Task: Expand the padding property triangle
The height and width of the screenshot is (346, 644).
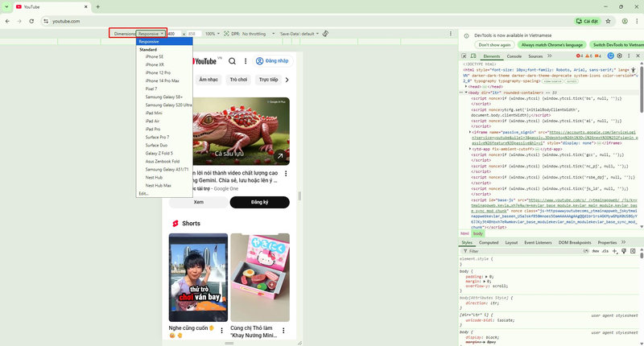Action: 487,277
